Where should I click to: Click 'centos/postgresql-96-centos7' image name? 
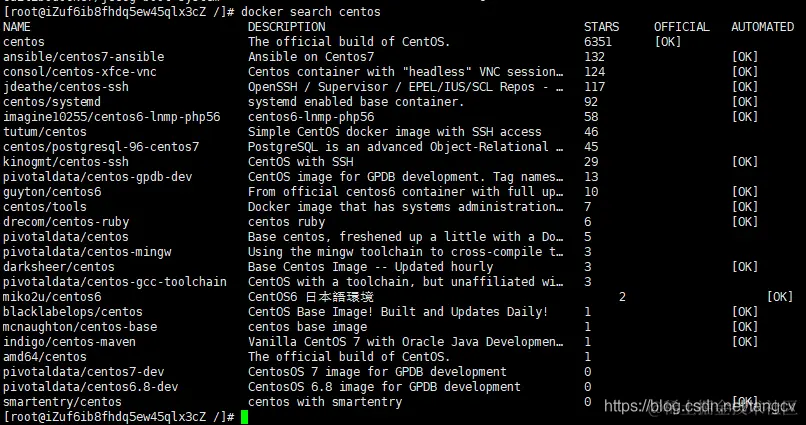101,146
